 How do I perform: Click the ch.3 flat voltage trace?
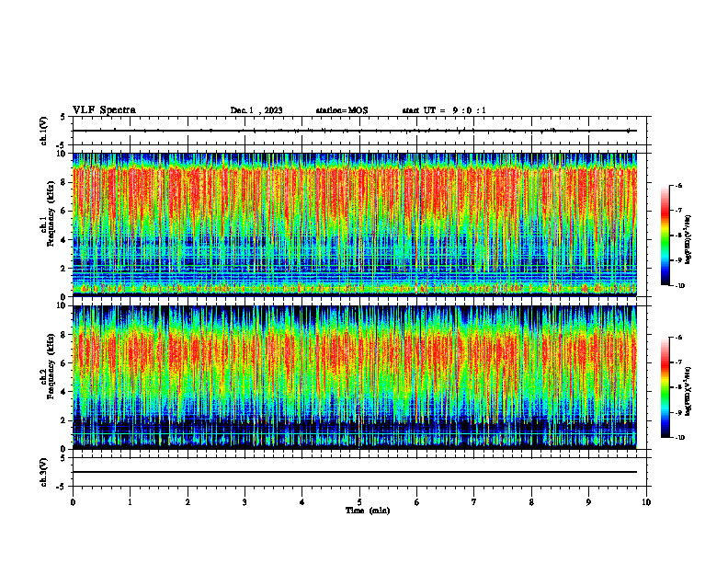[x=354, y=472]
